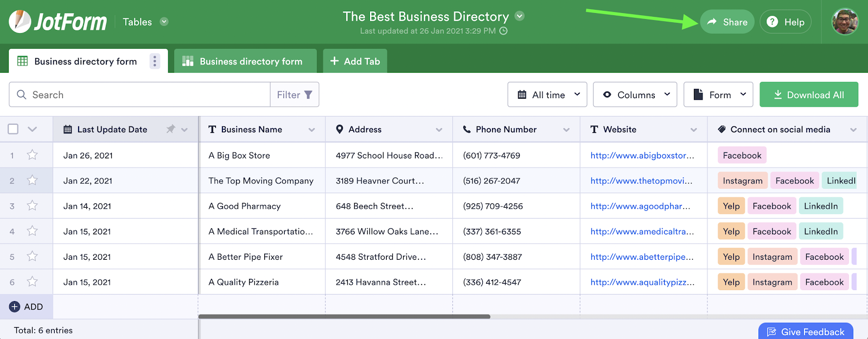Click the horizontal scrollbar under the table
The width and height of the screenshot is (868, 339).
[x=344, y=316]
